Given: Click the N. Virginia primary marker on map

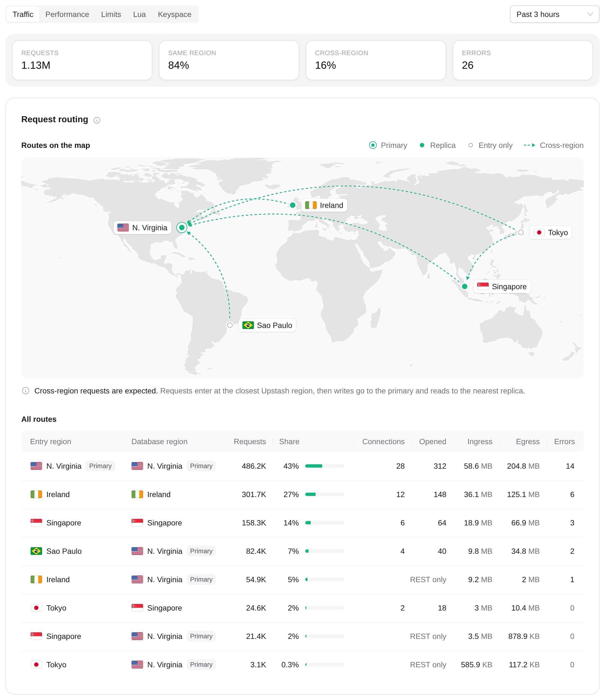Looking at the screenshot, I should [x=182, y=227].
